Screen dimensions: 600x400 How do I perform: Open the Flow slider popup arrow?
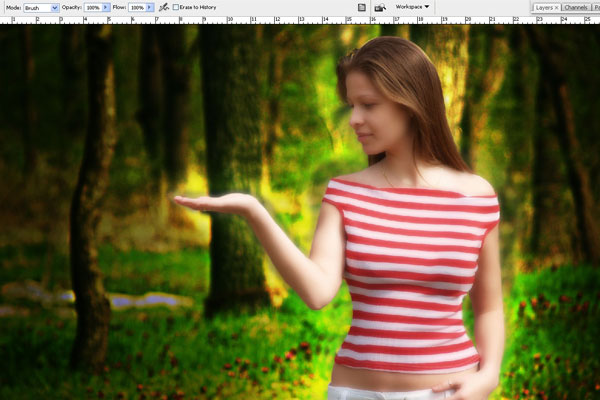click(152, 7)
